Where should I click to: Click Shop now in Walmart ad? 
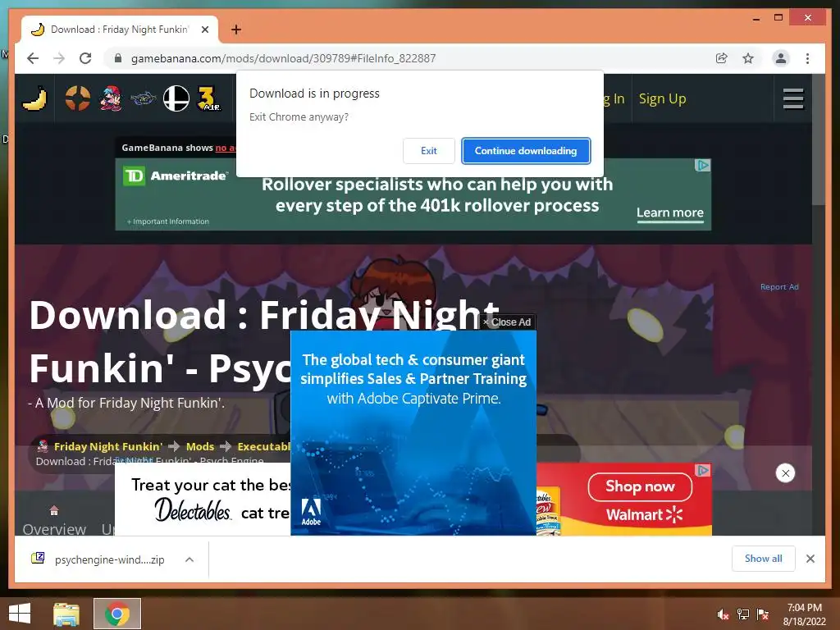[x=640, y=486]
